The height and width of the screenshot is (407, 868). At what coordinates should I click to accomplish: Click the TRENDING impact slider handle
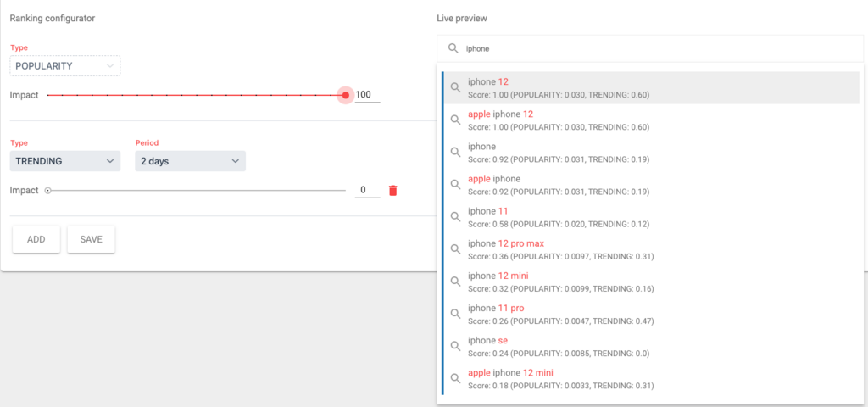tap(47, 191)
